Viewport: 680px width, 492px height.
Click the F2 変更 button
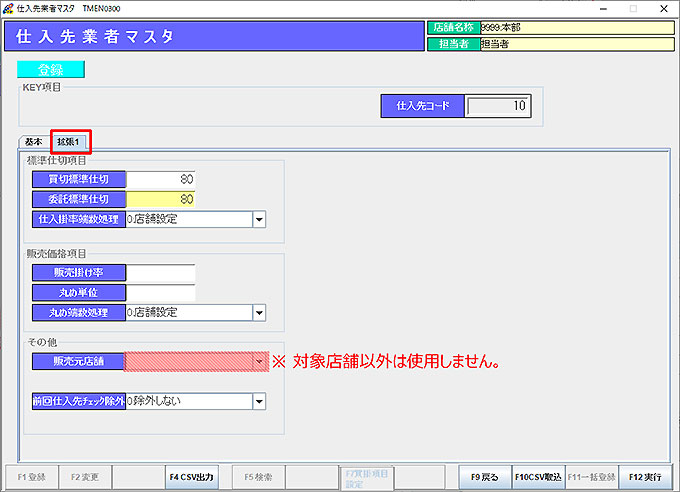pos(85,477)
